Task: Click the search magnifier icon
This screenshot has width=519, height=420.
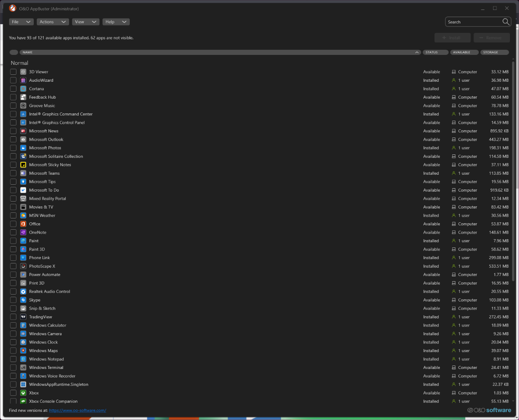Action: pyautogui.click(x=506, y=22)
